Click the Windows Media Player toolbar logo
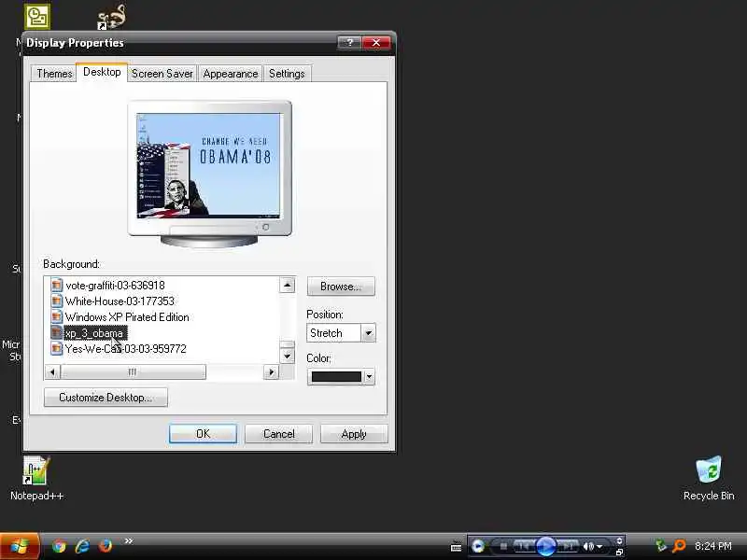Image resolution: width=747 pixels, height=560 pixels. coord(478,546)
